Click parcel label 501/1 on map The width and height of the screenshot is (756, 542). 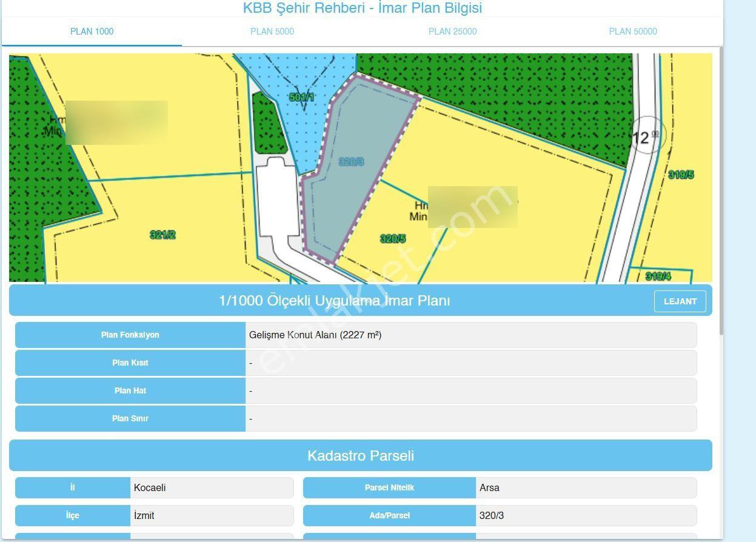[x=302, y=97]
